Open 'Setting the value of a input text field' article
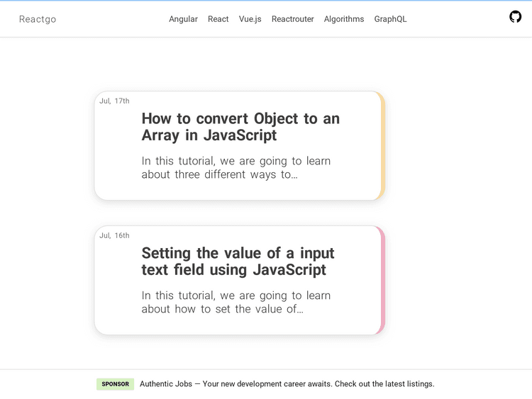The width and height of the screenshot is (532, 399). click(x=238, y=262)
